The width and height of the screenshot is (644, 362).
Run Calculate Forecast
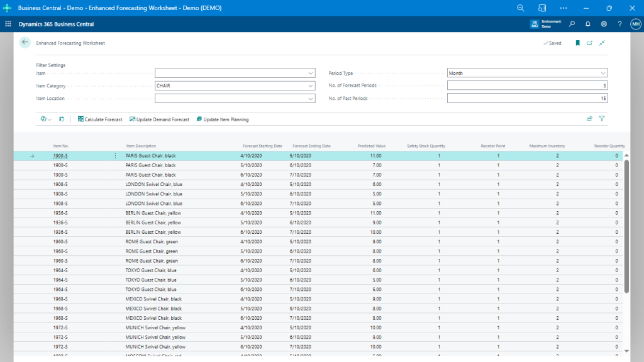pyautogui.click(x=100, y=119)
